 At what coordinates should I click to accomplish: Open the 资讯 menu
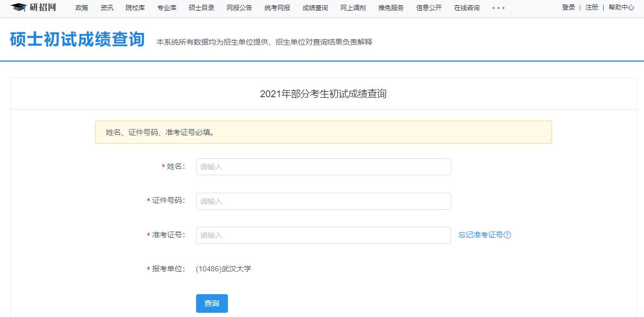107,8
